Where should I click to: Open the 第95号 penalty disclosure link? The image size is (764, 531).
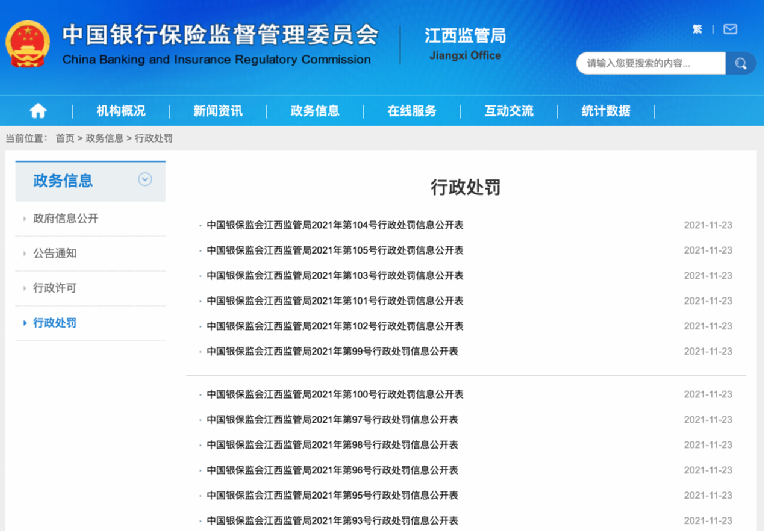(332, 495)
